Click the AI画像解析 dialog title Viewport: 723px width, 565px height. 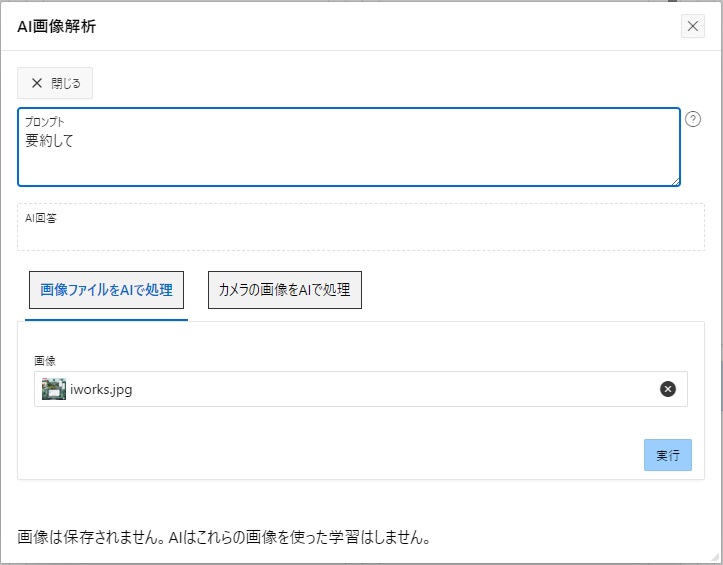click(57, 27)
